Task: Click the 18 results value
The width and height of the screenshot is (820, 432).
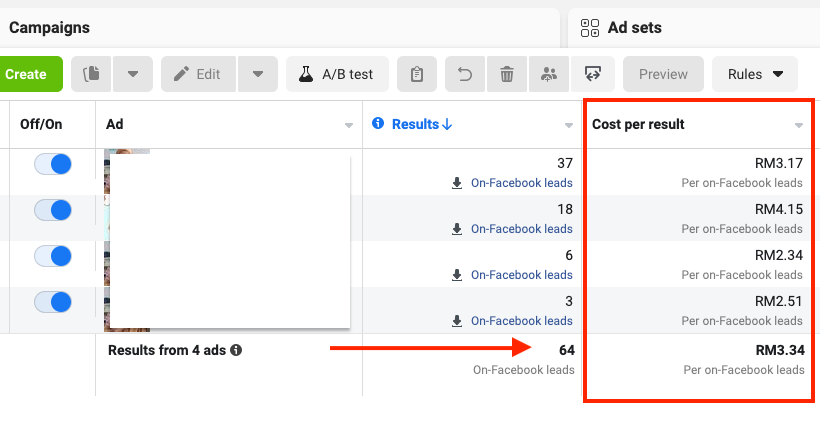Action: [565, 209]
